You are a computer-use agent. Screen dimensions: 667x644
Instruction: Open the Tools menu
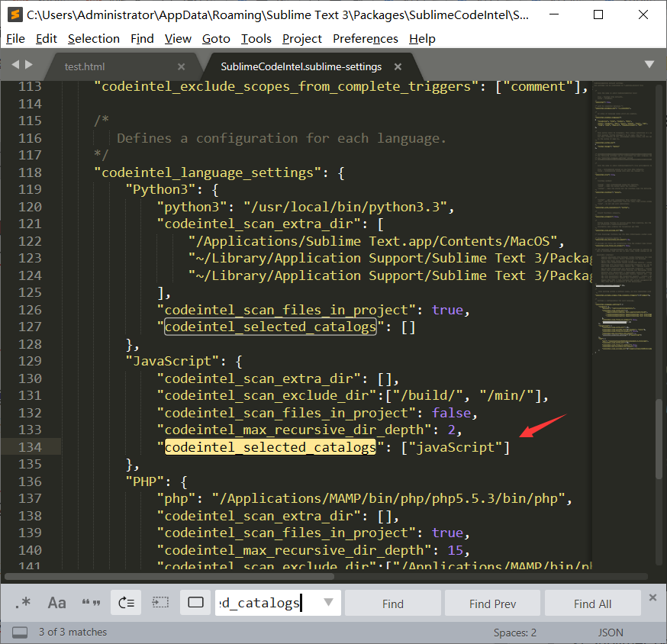pyautogui.click(x=256, y=39)
